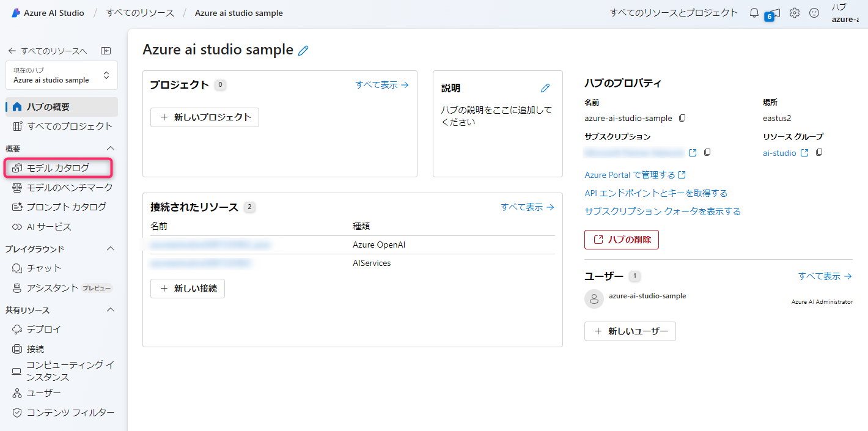Click Azure ai studio sample breadcrumb

pos(239,13)
